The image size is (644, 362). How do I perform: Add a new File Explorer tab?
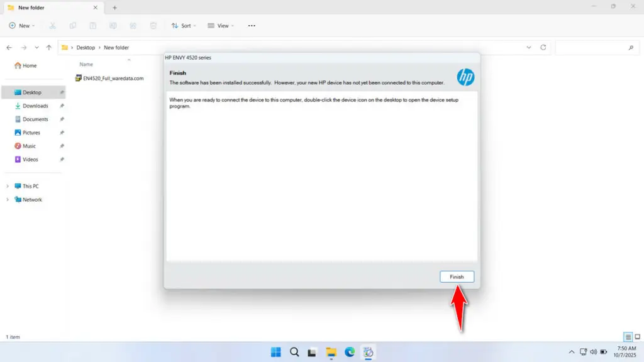(114, 8)
